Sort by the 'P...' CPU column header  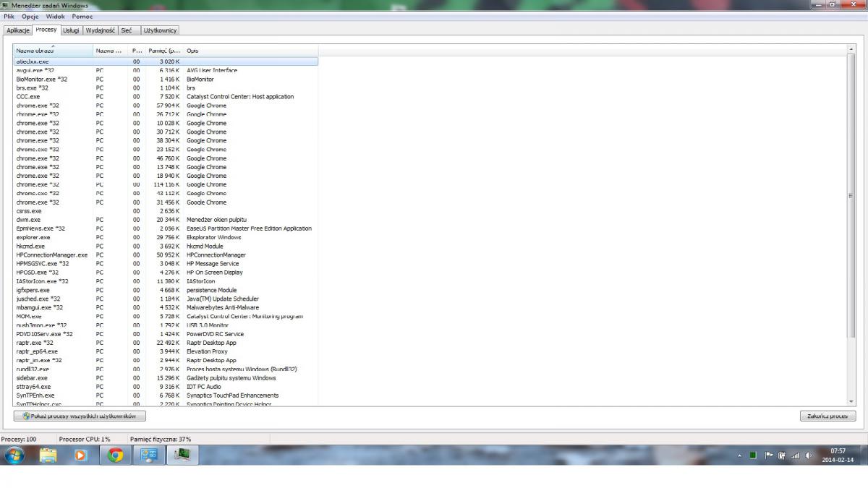coord(137,51)
